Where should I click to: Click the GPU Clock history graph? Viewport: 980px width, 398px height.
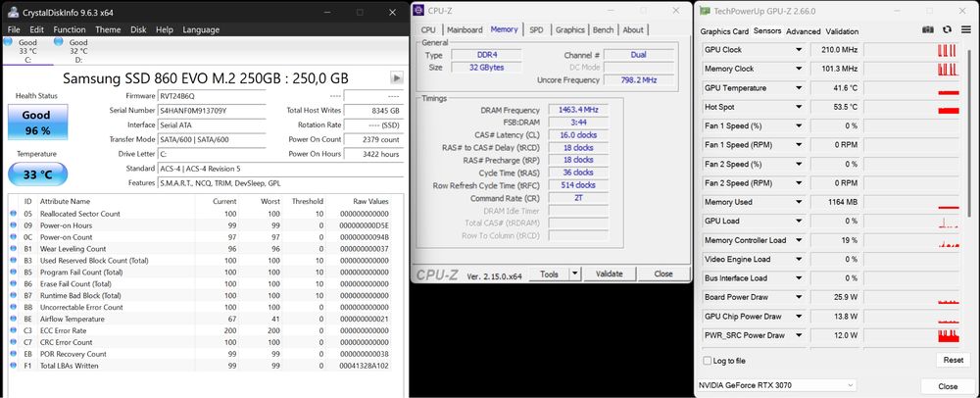click(910, 50)
